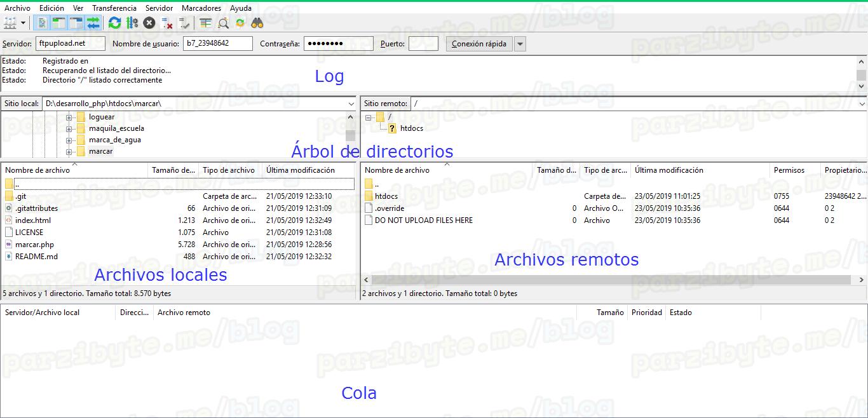Select the .git folder icon

pos(9,196)
